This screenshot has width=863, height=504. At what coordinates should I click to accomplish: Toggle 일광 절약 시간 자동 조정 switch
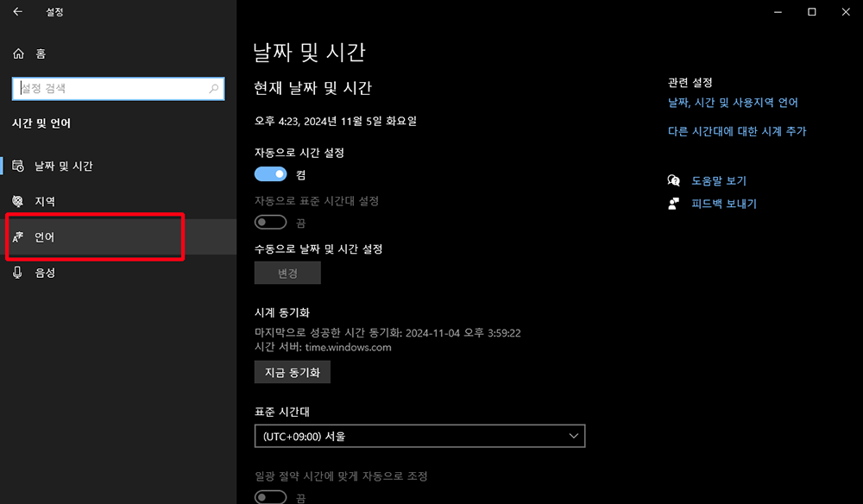[x=270, y=497]
